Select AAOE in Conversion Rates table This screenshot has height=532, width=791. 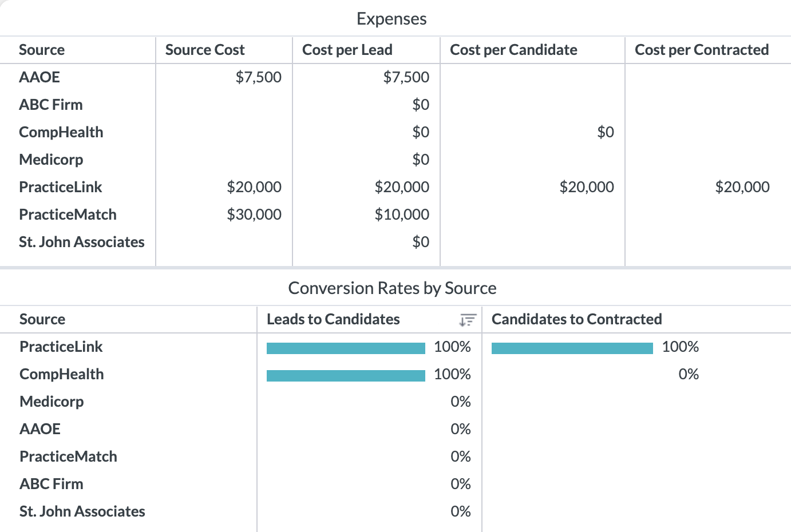40,429
